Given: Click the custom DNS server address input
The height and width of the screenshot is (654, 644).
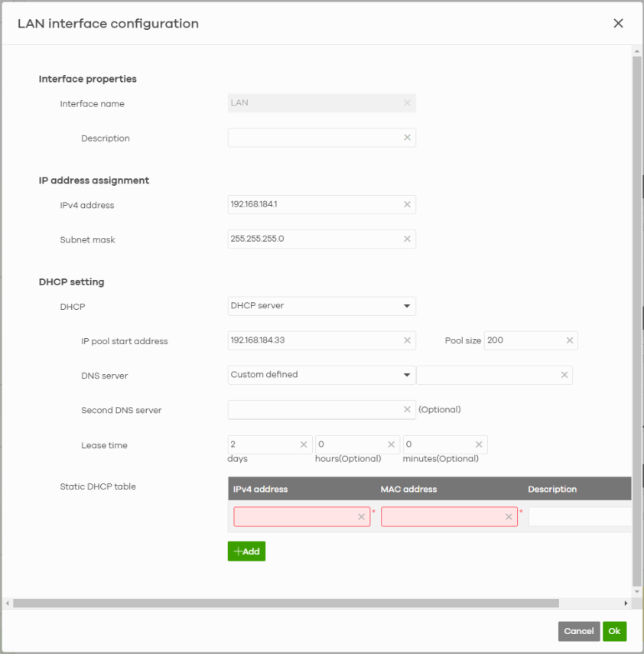Looking at the screenshot, I should (x=487, y=375).
